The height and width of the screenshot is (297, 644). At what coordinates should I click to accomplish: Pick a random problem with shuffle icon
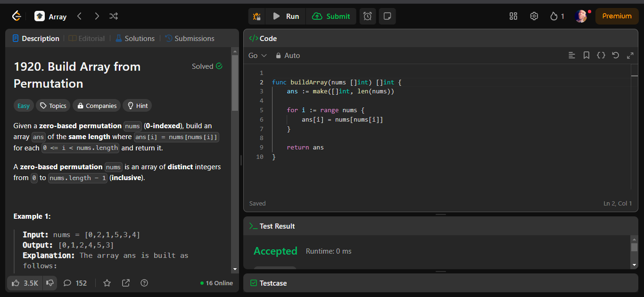coord(114,16)
